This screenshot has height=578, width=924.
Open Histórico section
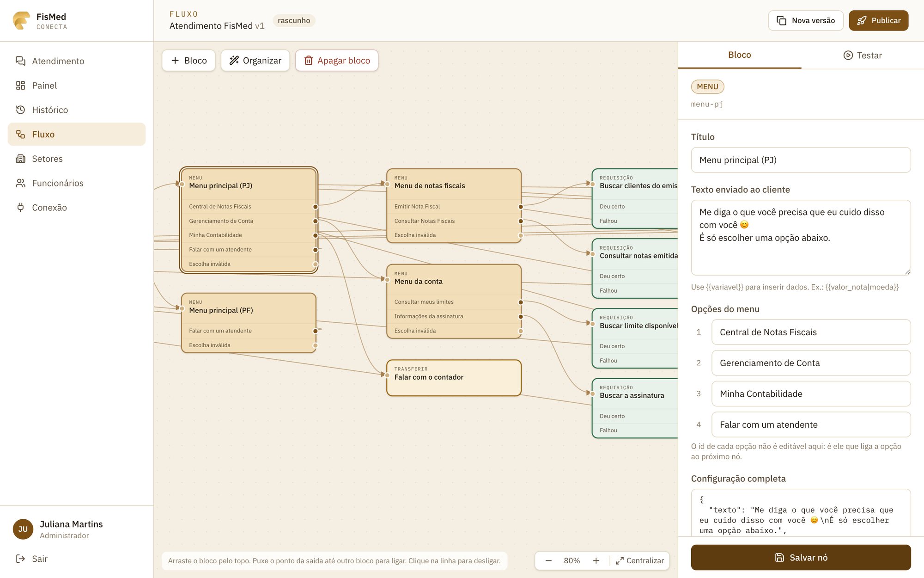tap(77, 110)
